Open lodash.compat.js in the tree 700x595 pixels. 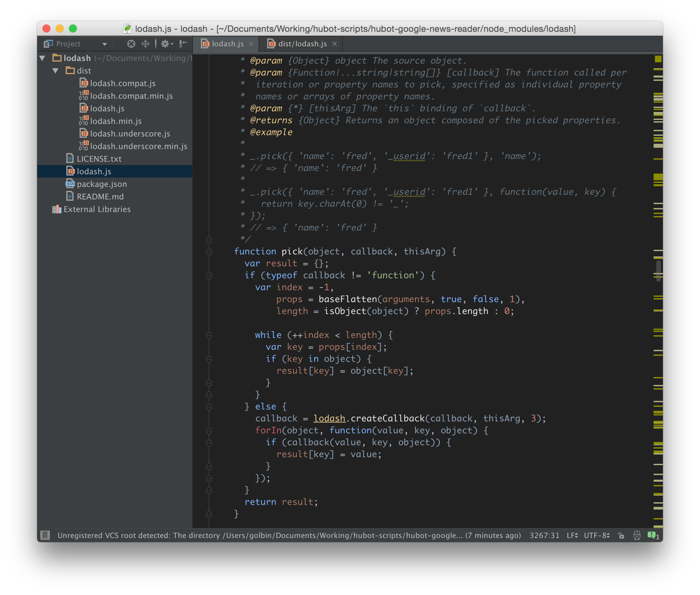pyautogui.click(x=123, y=83)
